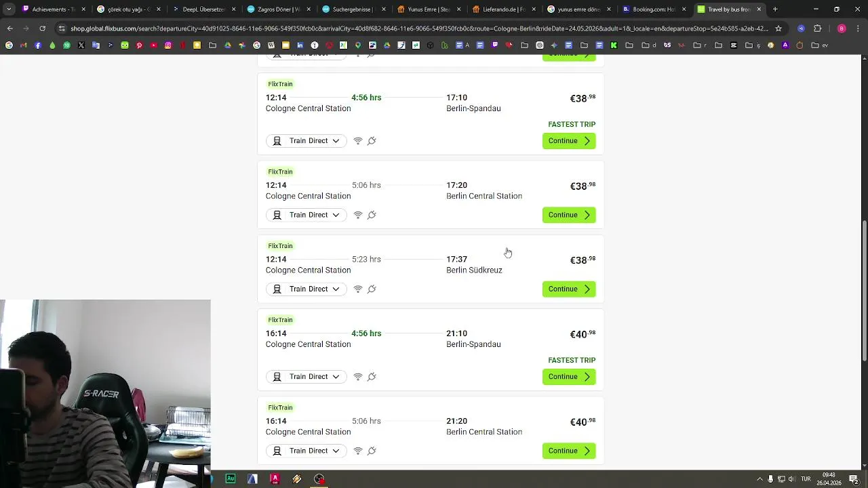Expand Train Direct details for Berlin Südkreuz trip
This screenshot has width=868, height=488.
[x=307, y=289]
